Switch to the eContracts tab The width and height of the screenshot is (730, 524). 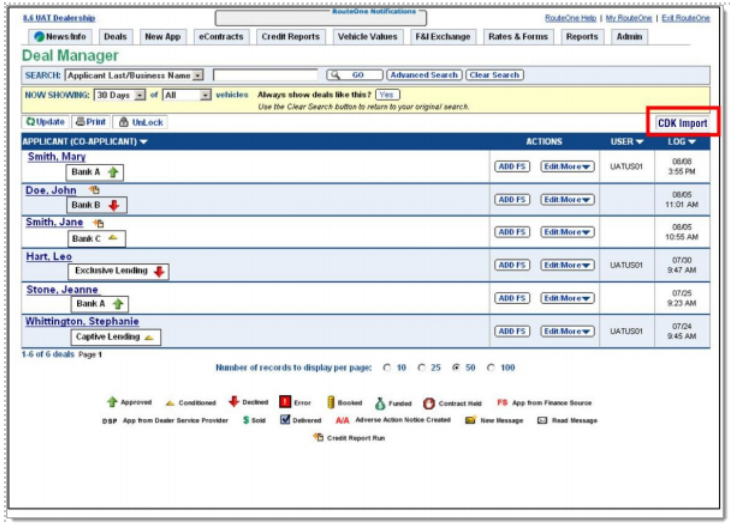tap(221, 36)
